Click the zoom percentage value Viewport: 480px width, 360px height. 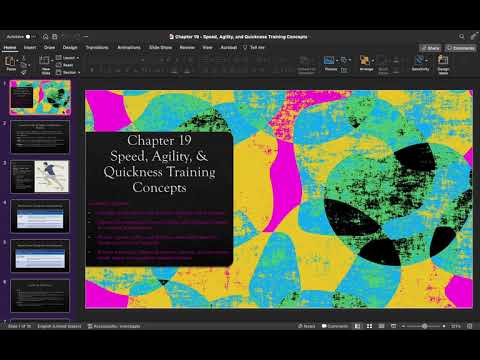click(x=456, y=326)
